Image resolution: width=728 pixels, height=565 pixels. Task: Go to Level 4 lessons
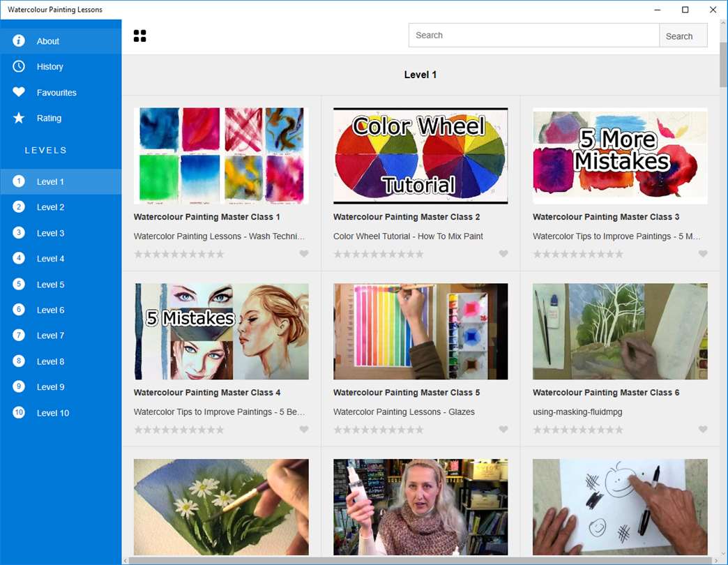61,259
